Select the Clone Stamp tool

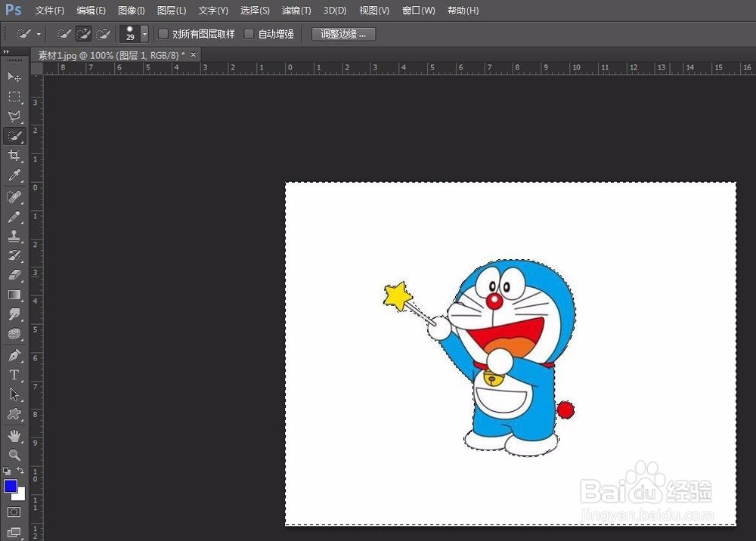click(14, 236)
